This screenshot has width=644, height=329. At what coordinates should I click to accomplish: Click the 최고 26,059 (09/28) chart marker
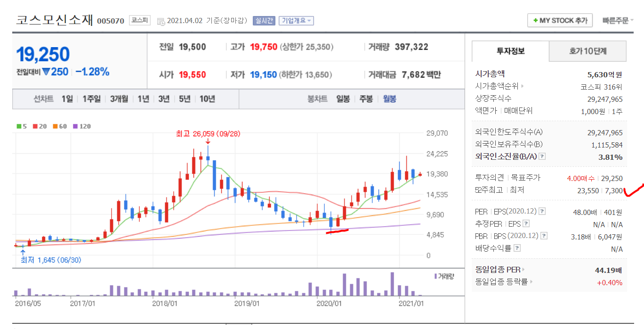pyautogui.click(x=208, y=134)
